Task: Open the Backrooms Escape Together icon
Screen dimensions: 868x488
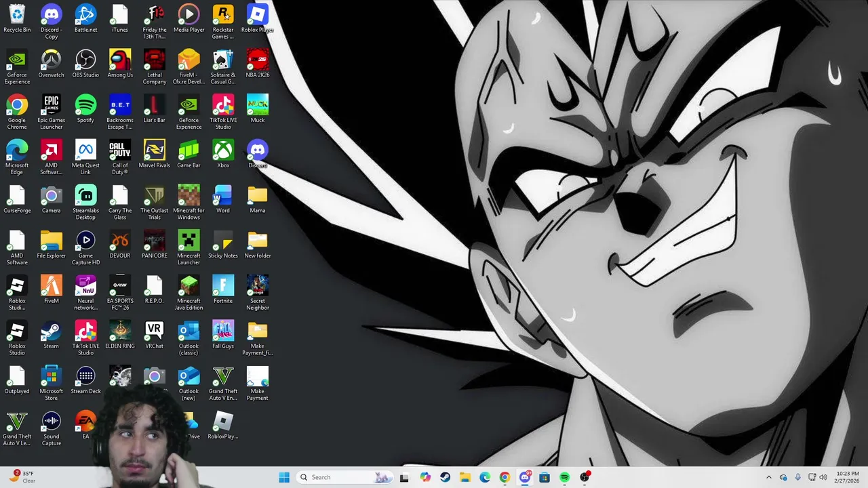Action: (x=120, y=113)
